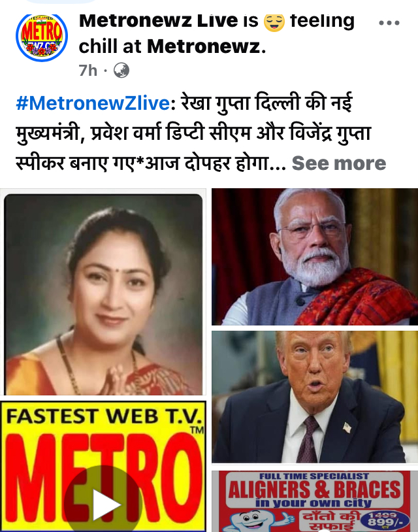The image size is (418, 532).
Task: Click the 7h post timestamp
Action: (x=88, y=71)
